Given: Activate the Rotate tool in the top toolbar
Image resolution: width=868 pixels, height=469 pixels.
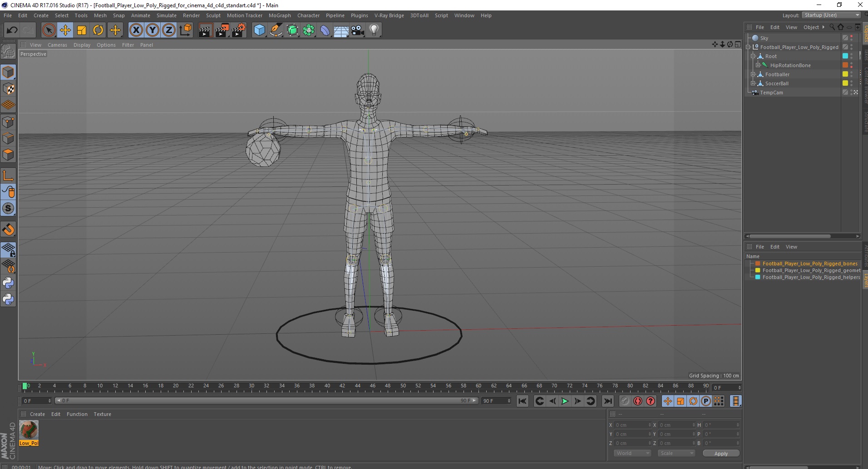Looking at the screenshot, I should point(98,30).
